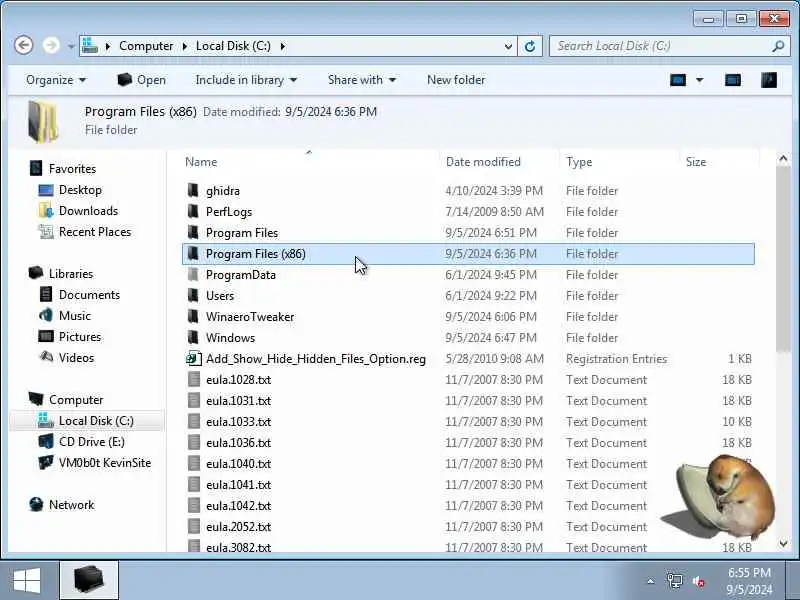Select Local Disk (C:) breadcrumb

pyautogui.click(x=233, y=46)
